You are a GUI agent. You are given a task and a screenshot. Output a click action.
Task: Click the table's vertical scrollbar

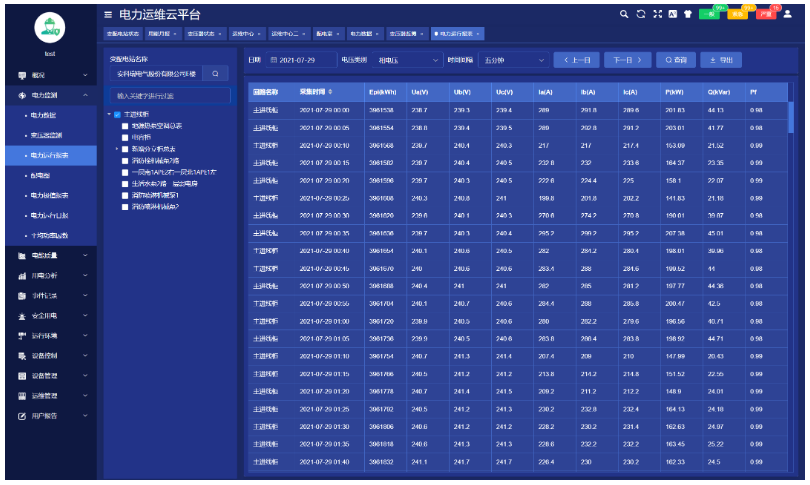(x=790, y=120)
